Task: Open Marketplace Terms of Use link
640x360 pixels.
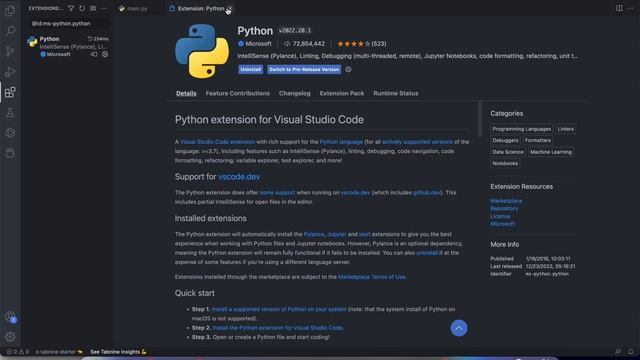Action: 371,277
